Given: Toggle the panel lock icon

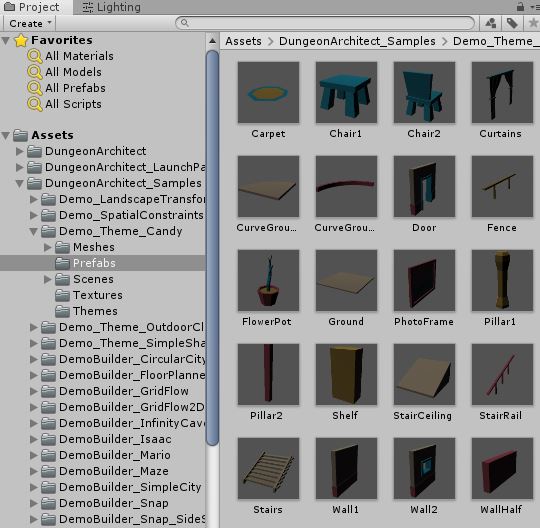Looking at the screenshot, I should point(520,6).
